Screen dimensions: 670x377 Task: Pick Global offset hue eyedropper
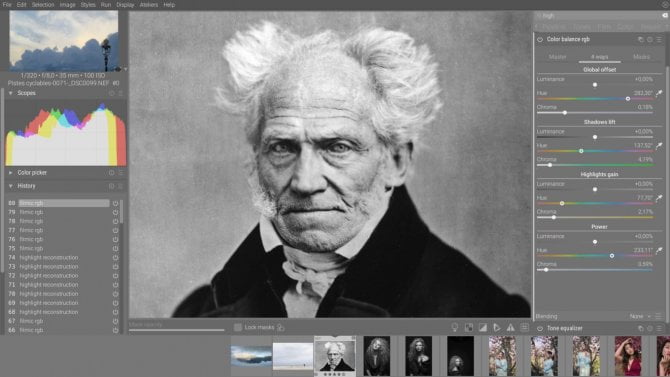659,93
